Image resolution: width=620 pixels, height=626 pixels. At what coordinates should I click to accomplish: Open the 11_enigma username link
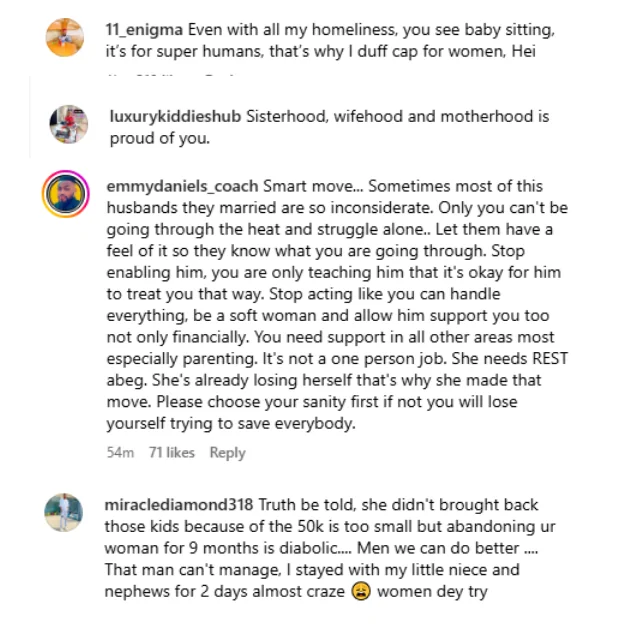pyautogui.click(x=142, y=28)
